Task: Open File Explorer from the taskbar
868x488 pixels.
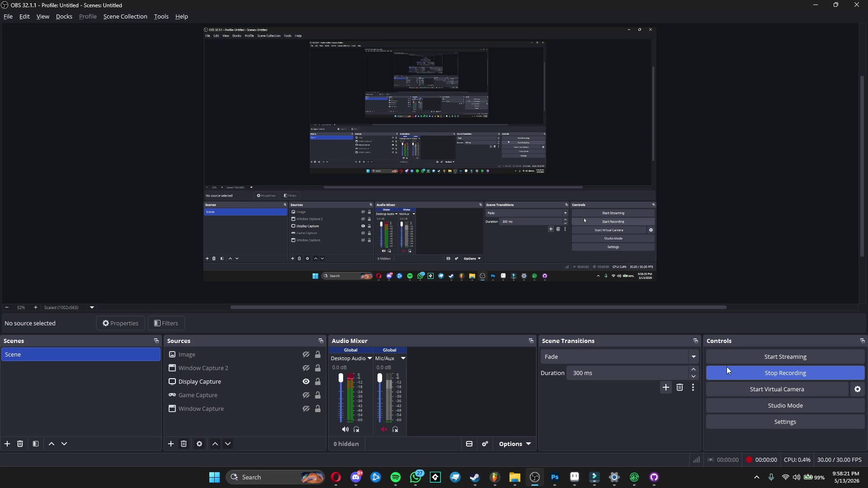Action: (x=515, y=477)
